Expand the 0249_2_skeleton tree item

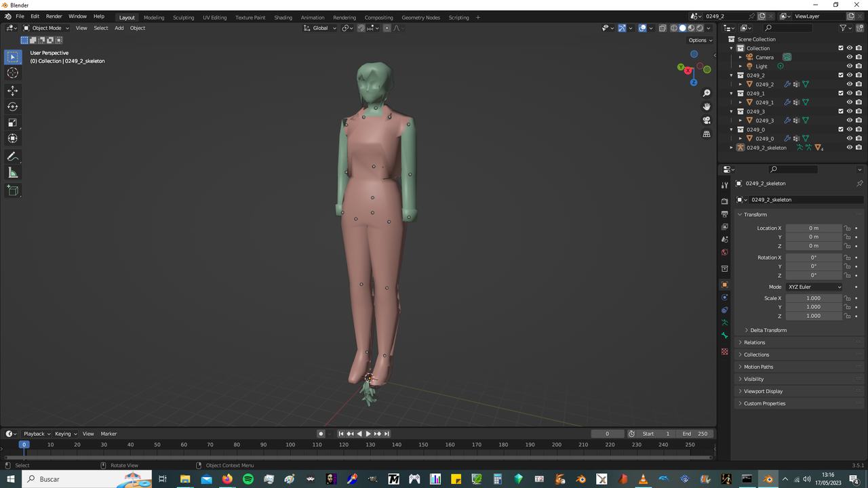pos(732,147)
